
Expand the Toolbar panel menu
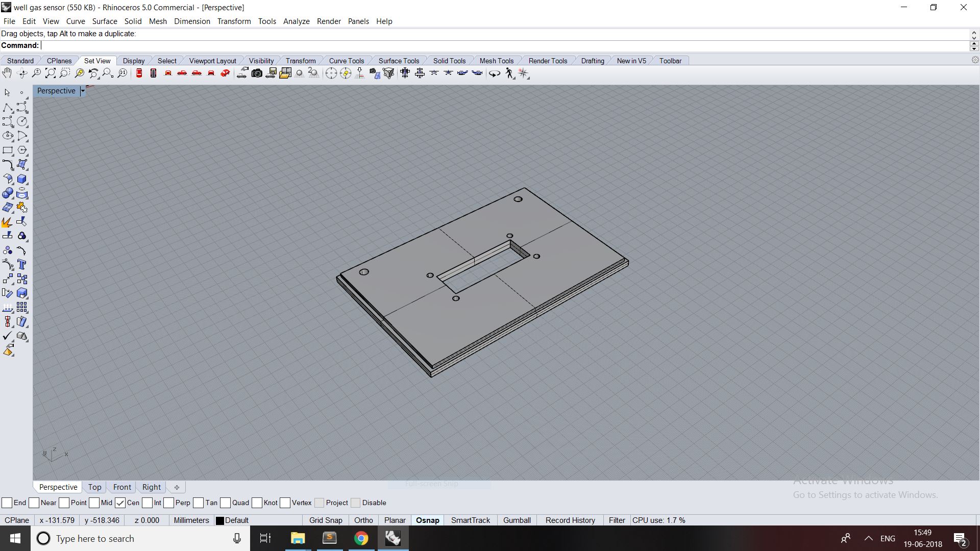pos(670,61)
